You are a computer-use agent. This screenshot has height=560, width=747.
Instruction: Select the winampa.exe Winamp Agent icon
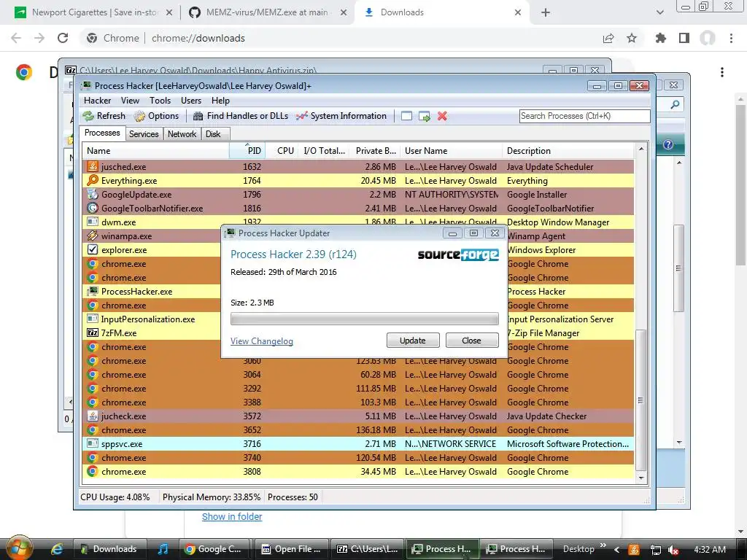click(x=93, y=236)
